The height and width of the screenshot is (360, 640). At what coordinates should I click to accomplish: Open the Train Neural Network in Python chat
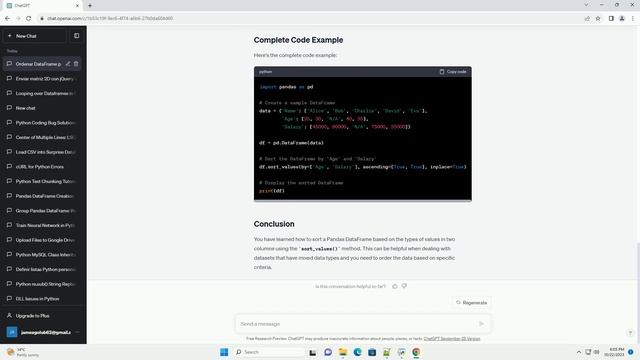click(42, 225)
